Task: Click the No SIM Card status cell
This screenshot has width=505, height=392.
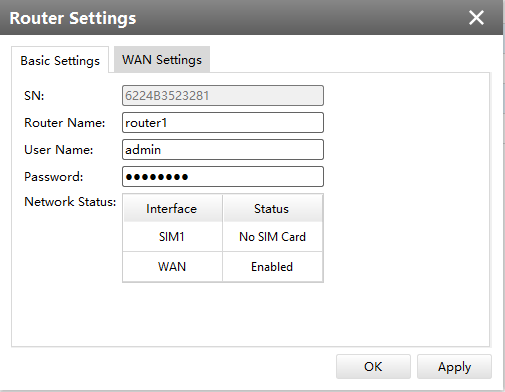Action: pos(273,237)
